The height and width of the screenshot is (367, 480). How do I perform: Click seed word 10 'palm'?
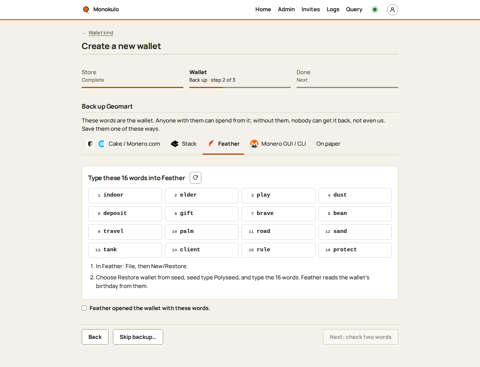point(202,231)
